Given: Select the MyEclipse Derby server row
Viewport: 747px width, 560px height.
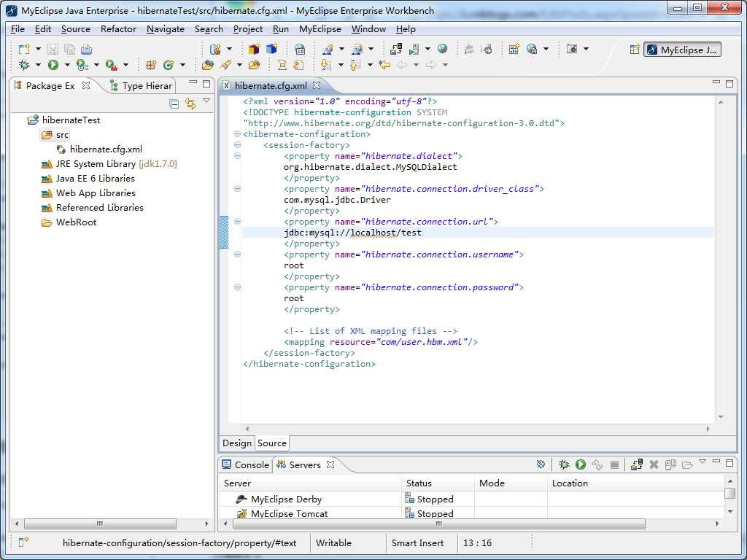Looking at the screenshot, I should click(x=472, y=499).
